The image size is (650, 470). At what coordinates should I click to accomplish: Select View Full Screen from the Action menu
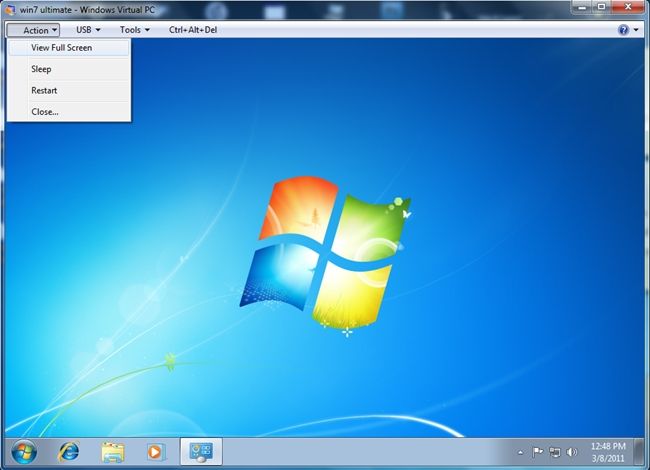[69, 48]
